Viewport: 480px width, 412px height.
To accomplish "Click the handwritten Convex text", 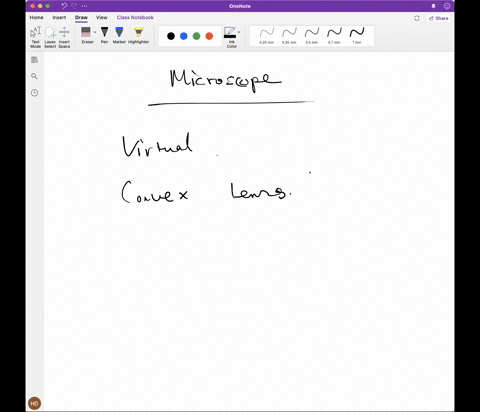I will 155,192.
